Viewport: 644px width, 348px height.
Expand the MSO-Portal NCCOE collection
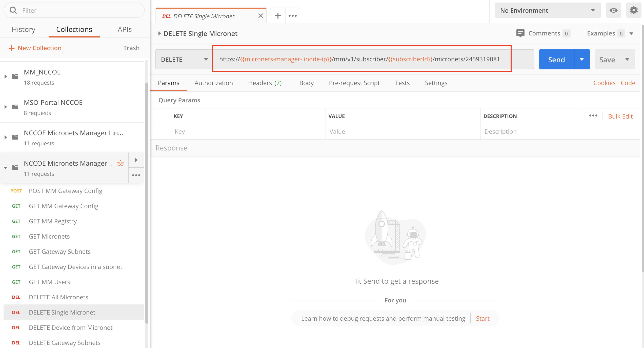(6, 107)
